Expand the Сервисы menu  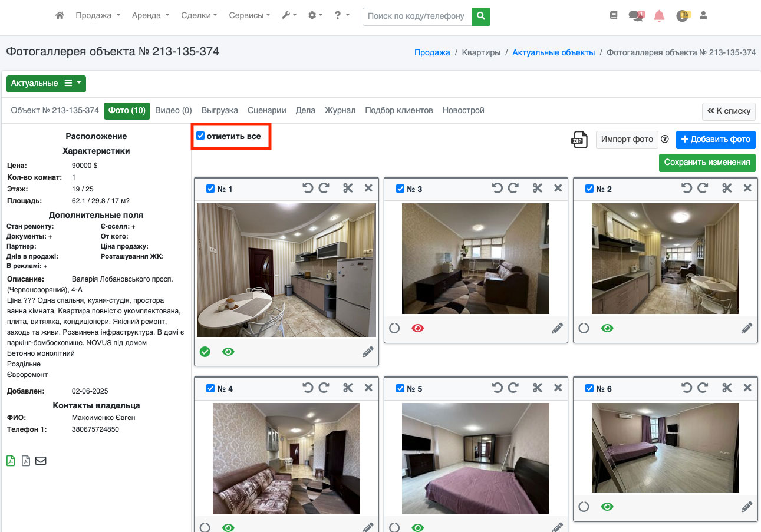point(249,16)
